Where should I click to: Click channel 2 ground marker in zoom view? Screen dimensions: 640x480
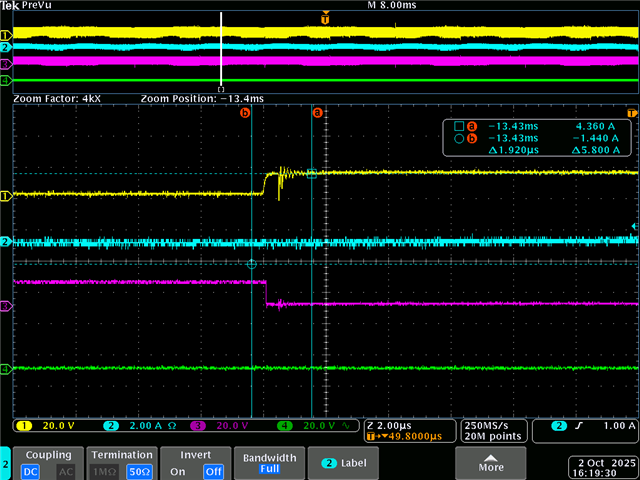point(6,242)
